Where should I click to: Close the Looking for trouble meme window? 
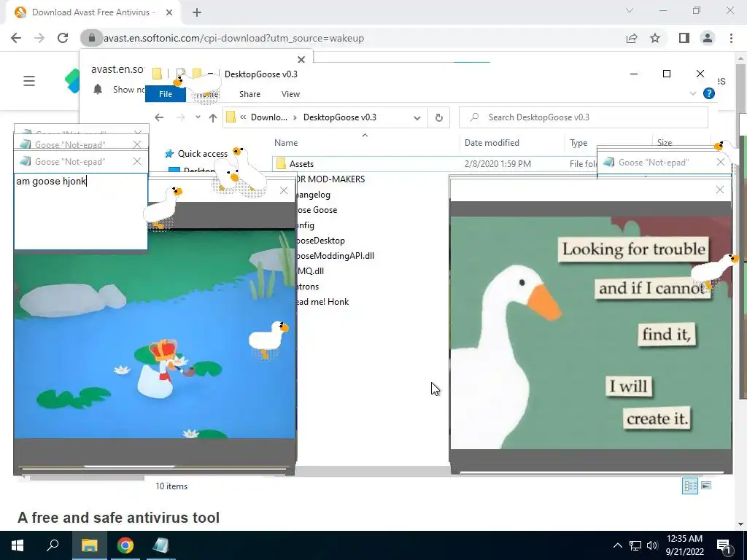(720, 190)
